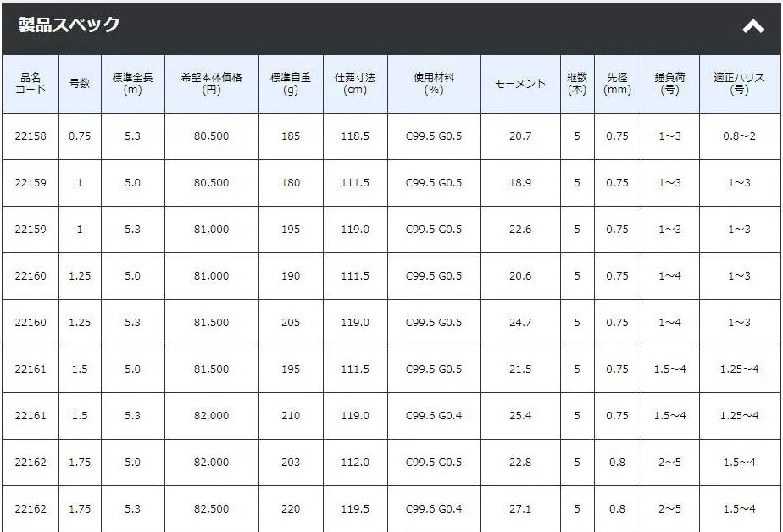Select the 仕舞寸法 (cm) column header
Image resolution: width=783 pixels, height=532 pixels.
coord(354,83)
